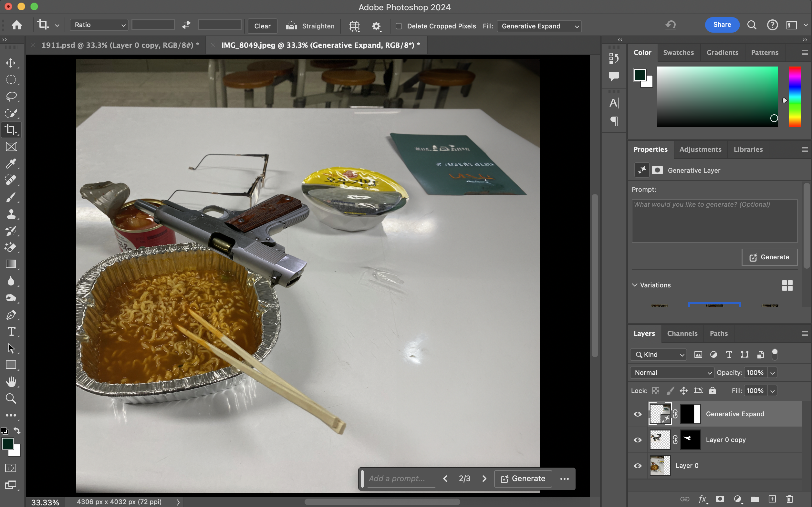This screenshot has width=812, height=507.
Task: Select the Lasso tool
Action: (x=11, y=97)
